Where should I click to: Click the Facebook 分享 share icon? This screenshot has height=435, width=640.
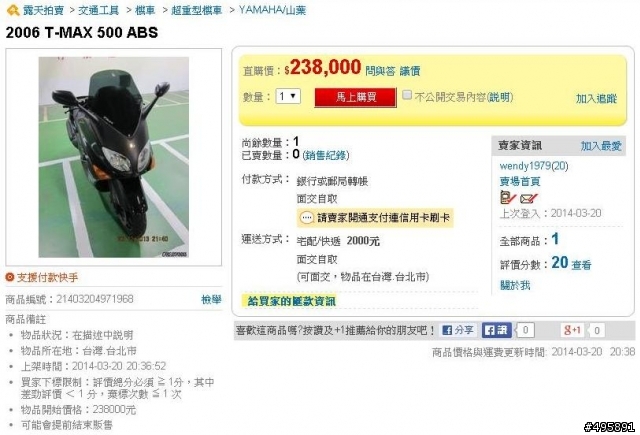458,330
